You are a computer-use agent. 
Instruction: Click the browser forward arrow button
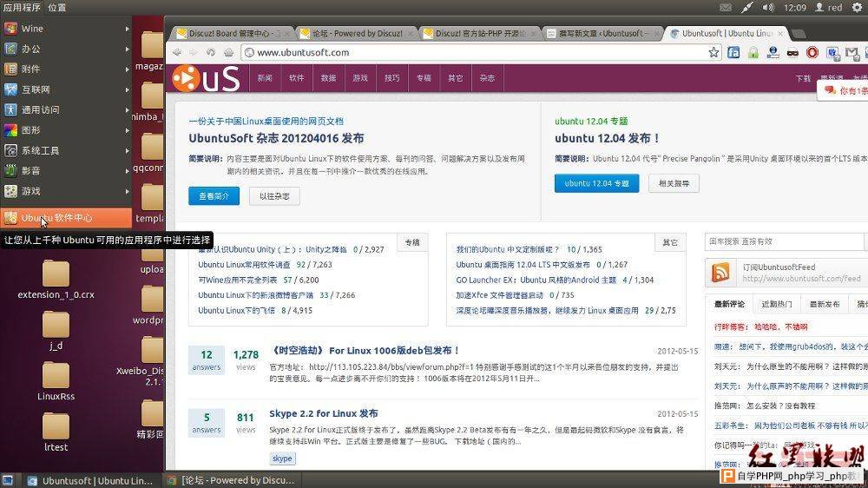(194, 52)
